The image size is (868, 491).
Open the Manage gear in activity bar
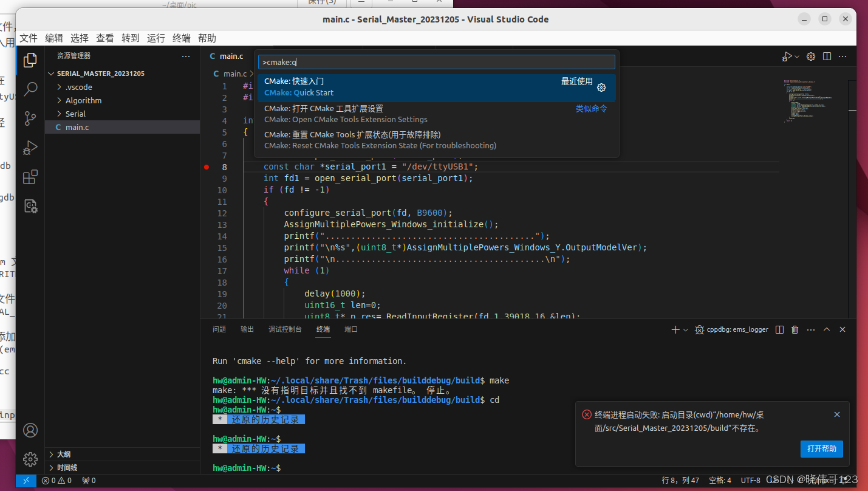coord(30,459)
